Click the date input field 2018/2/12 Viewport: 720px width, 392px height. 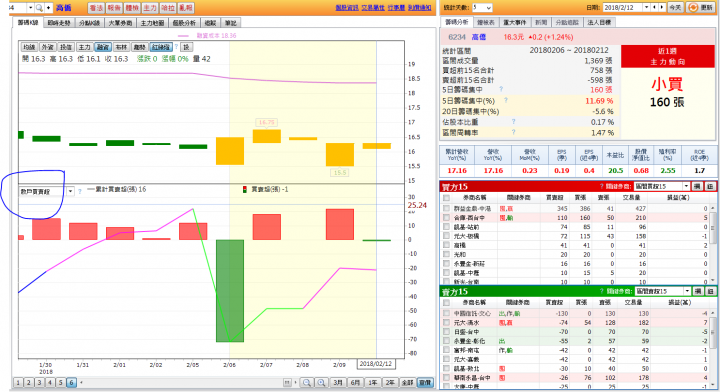pos(623,7)
